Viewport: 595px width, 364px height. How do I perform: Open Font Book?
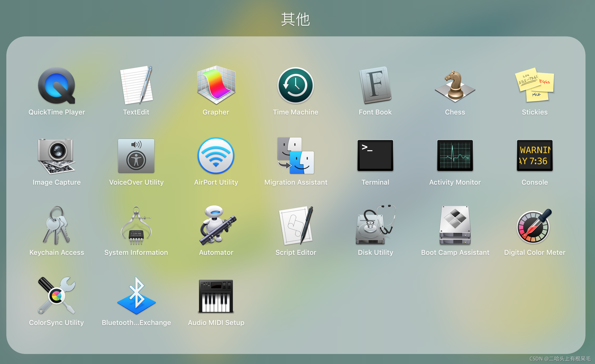(x=375, y=86)
